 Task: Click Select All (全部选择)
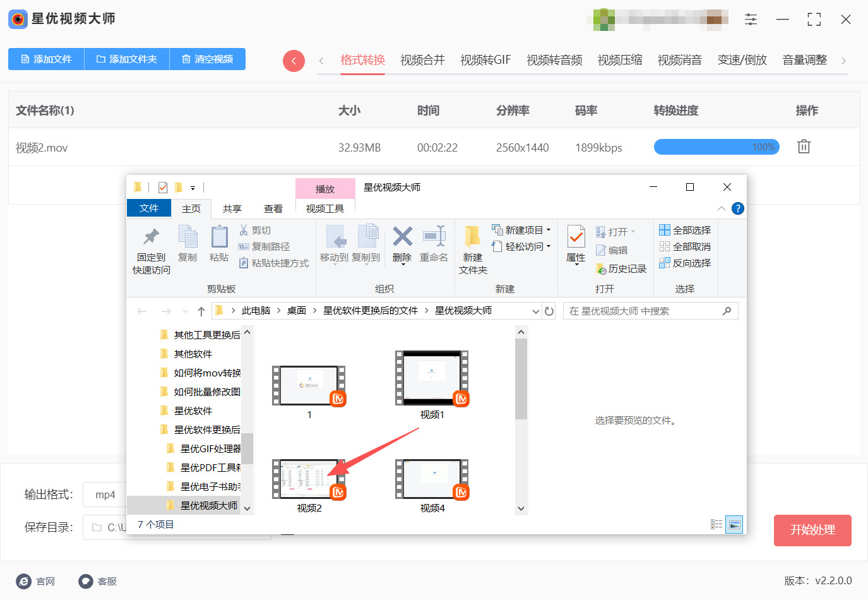(685, 230)
